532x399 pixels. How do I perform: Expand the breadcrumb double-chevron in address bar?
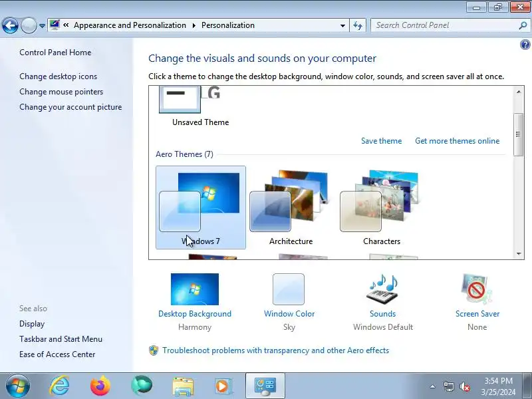coord(66,25)
